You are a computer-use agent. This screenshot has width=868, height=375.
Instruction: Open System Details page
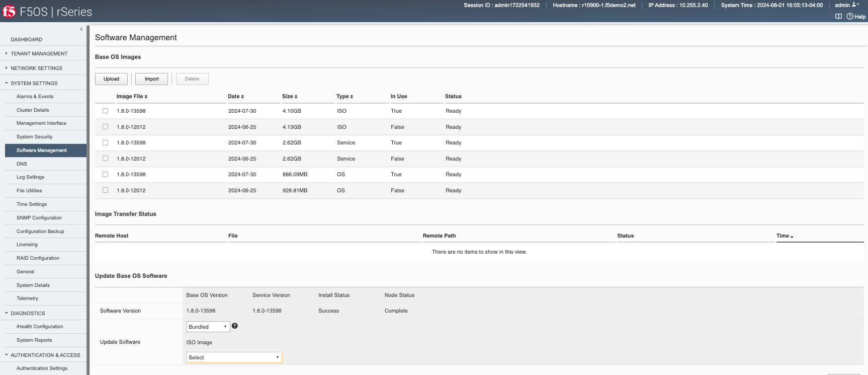[x=33, y=285]
